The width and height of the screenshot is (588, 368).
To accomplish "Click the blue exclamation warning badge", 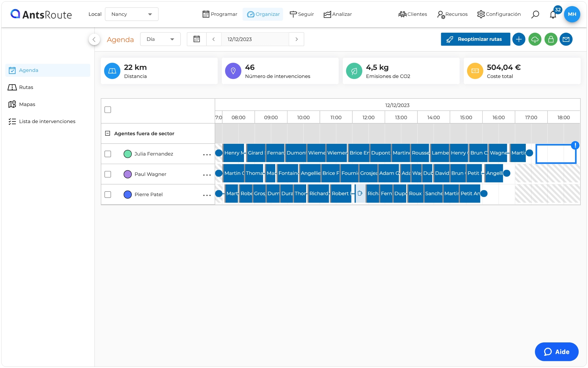I will (x=575, y=145).
